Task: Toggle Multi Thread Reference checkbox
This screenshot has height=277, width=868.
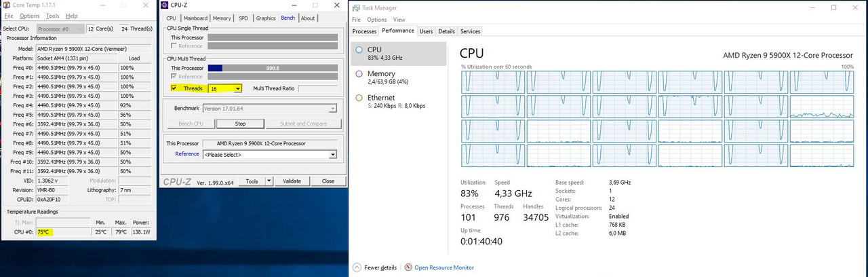Action: 174,77
